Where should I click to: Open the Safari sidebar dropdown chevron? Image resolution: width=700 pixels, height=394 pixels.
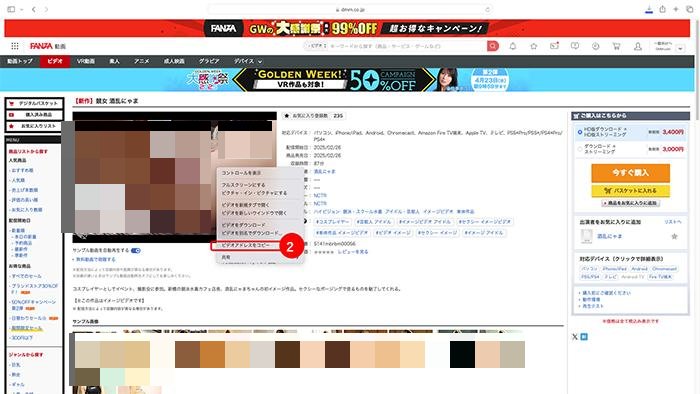point(21,9)
